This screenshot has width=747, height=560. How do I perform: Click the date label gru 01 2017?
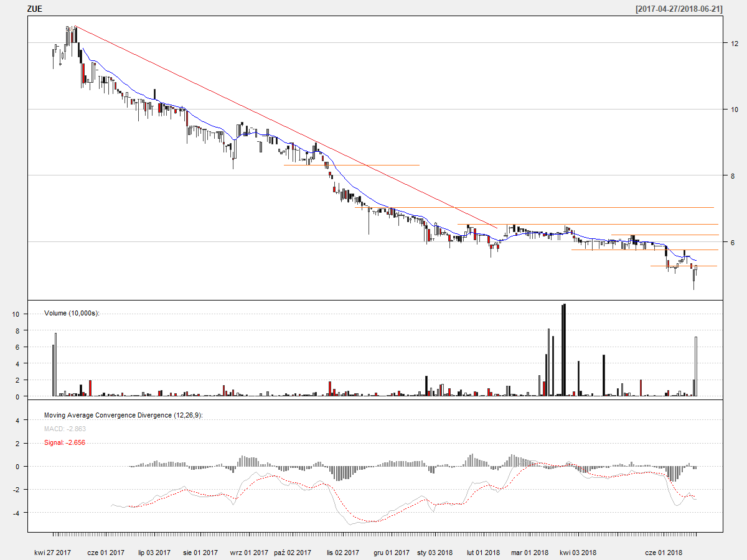point(392,553)
